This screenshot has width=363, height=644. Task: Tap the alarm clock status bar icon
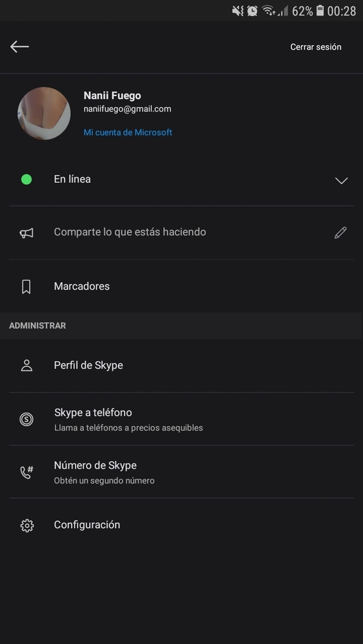click(x=252, y=11)
